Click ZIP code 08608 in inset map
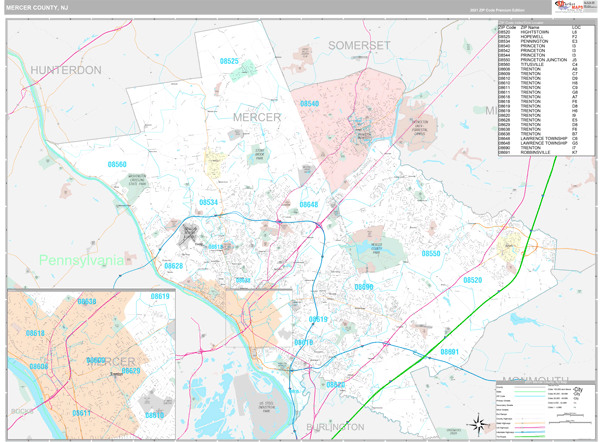The width and height of the screenshot is (600, 442). [x=39, y=367]
